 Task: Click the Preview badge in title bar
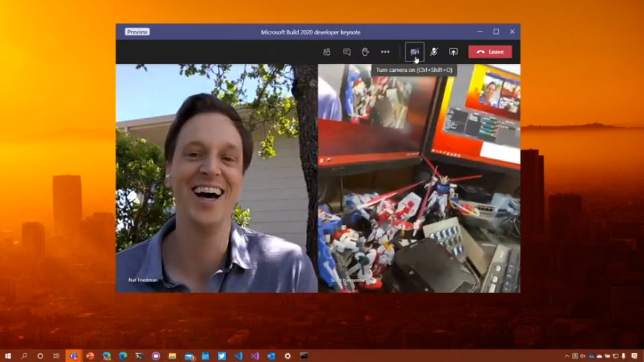tap(137, 32)
